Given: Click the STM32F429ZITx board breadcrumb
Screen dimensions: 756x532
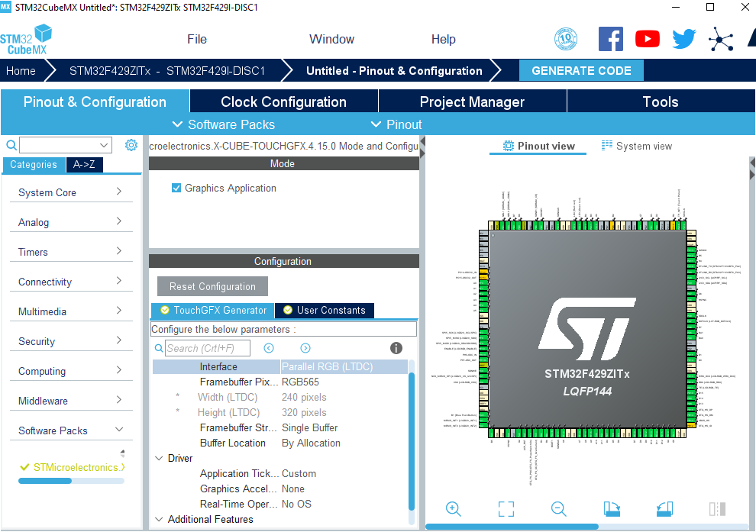Looking at the screenshot, I should tap(167, 71).
